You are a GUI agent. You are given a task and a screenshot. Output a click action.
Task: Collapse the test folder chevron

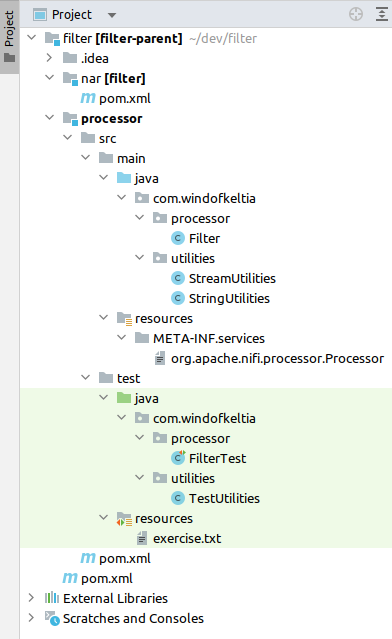coord(86,377)
